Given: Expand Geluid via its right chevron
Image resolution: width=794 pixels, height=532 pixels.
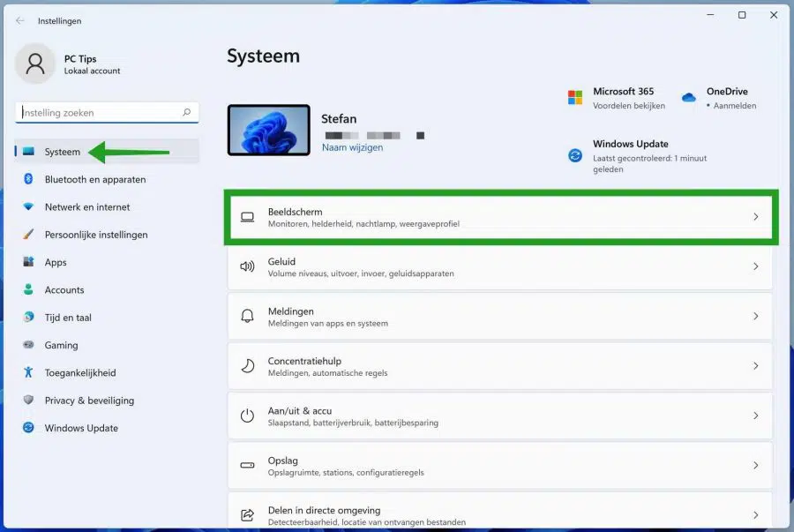Looking at the screenshot, I should tap(755, 266).
